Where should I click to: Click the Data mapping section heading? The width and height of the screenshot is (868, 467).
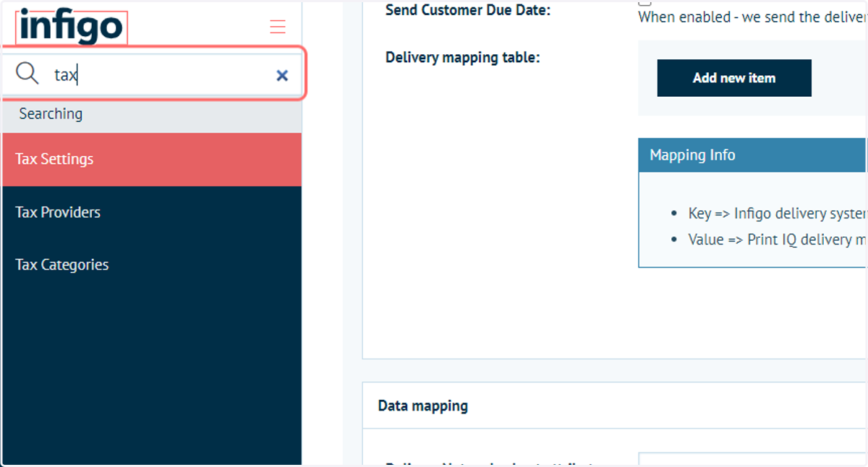coord(423,406)
